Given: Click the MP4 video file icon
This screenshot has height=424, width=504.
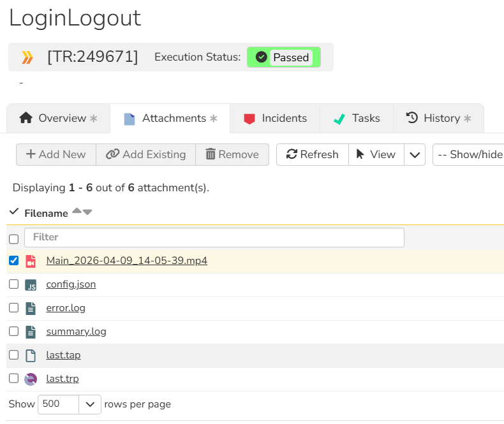Looking at the screenshot, I should click(x=31, y=261).
